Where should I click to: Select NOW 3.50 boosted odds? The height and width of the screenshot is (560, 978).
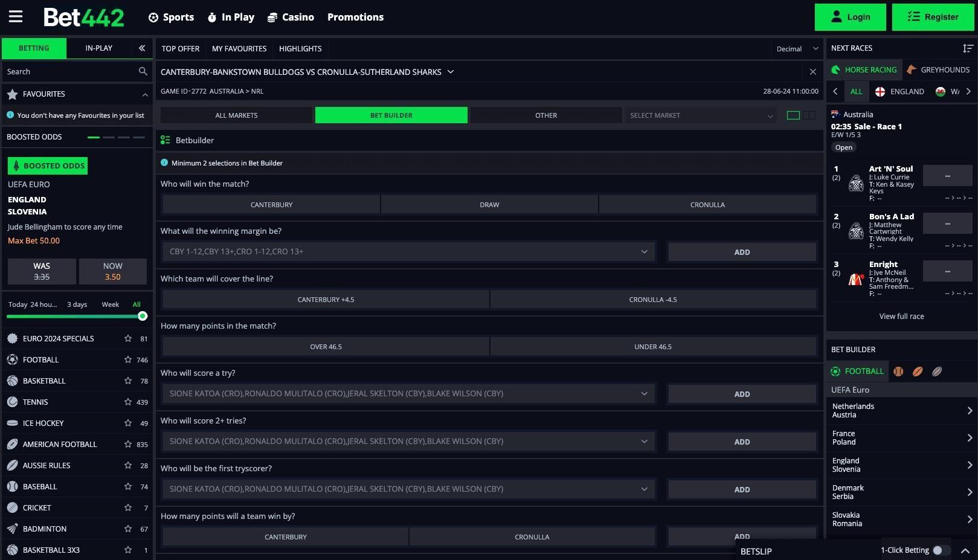coord(112,271)
